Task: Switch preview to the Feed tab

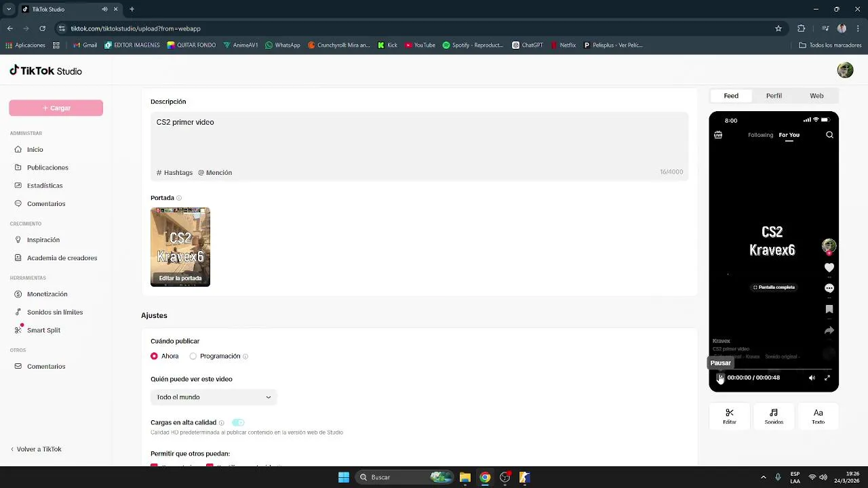Action: (x=731, y=96)
